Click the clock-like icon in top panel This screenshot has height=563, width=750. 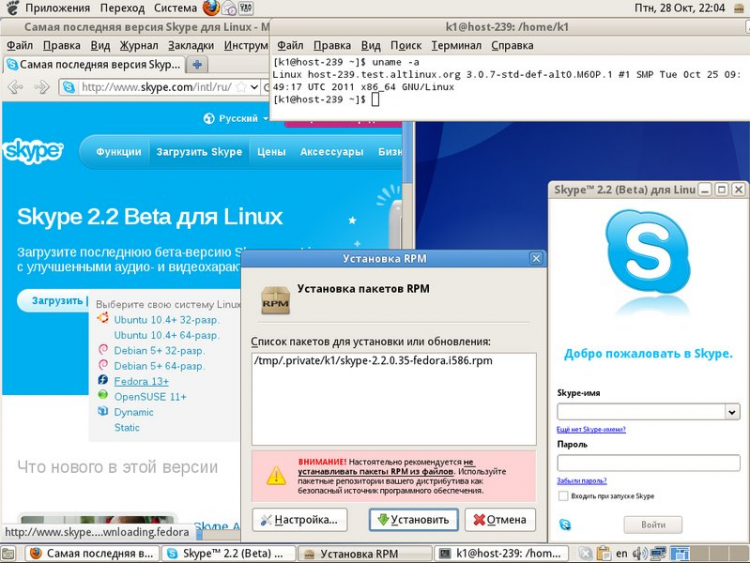pyautogui.click(x=229, y=8)
